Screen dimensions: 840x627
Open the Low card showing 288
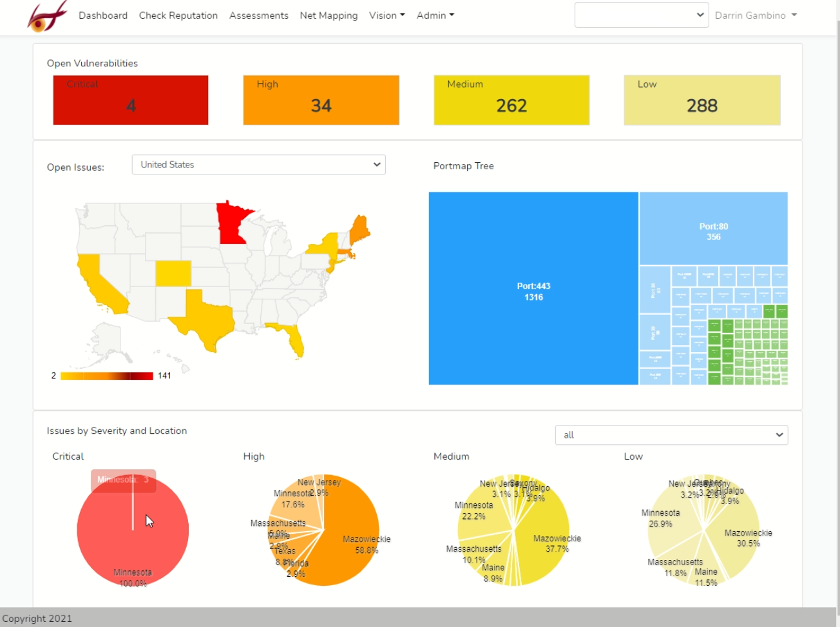click(702, 100)
